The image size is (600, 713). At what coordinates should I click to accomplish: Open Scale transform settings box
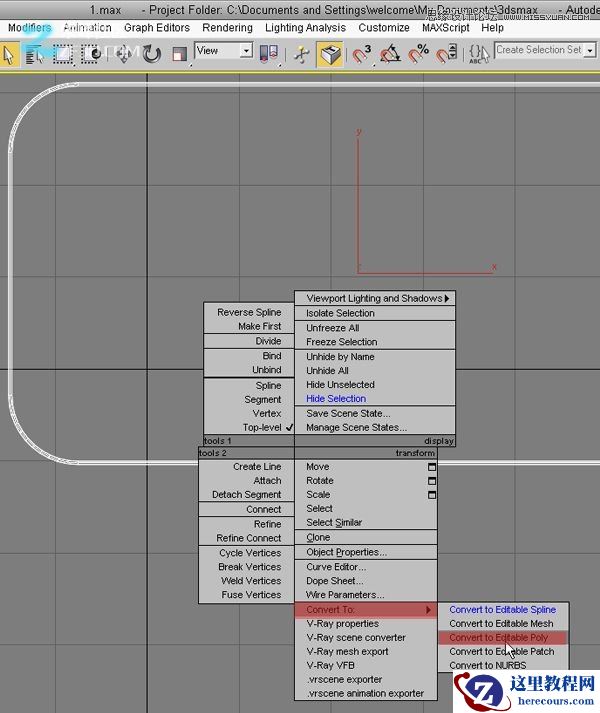click(432, 495)
